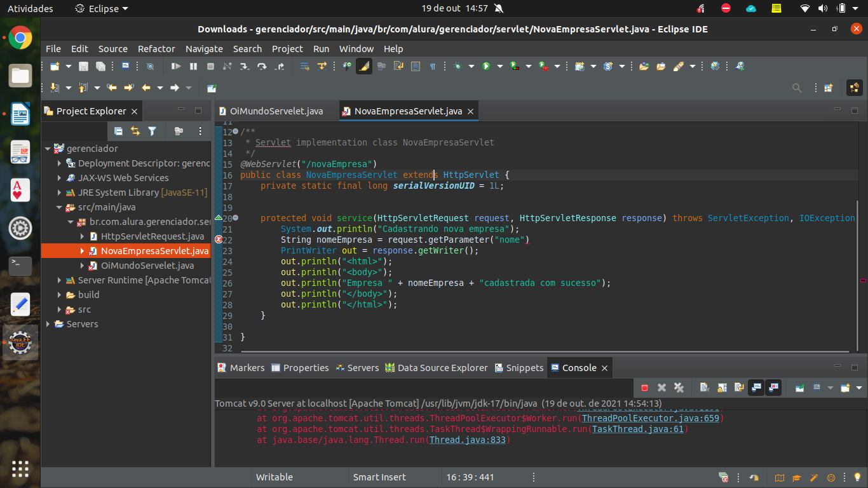
Task: Open Run configurations dropdown arrow
Action: click(500, 66)
